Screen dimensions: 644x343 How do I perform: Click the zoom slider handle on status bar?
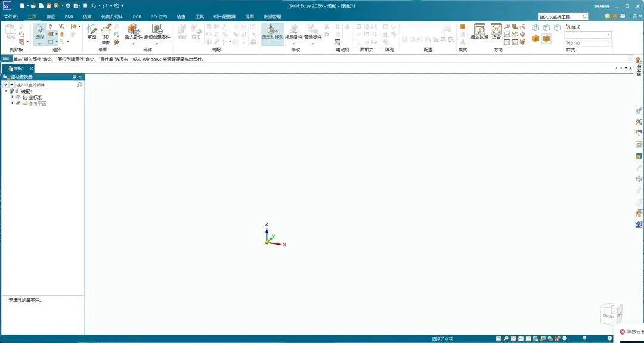[x=584, y=338]
